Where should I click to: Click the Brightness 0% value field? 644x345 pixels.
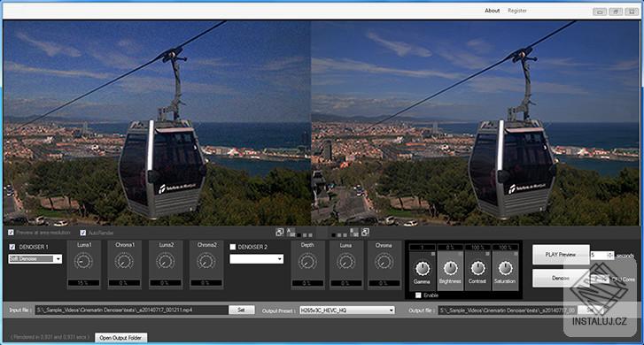coord(450,248)
